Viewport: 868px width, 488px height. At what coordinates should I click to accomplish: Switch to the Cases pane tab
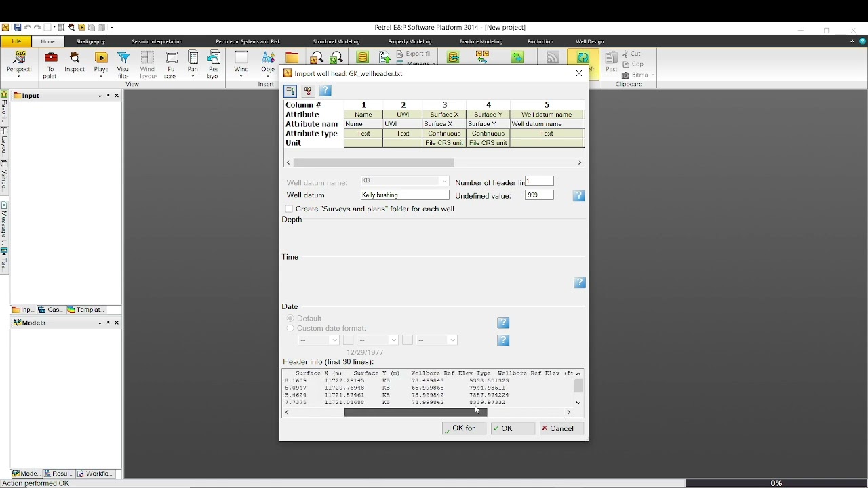coord(50,310)
